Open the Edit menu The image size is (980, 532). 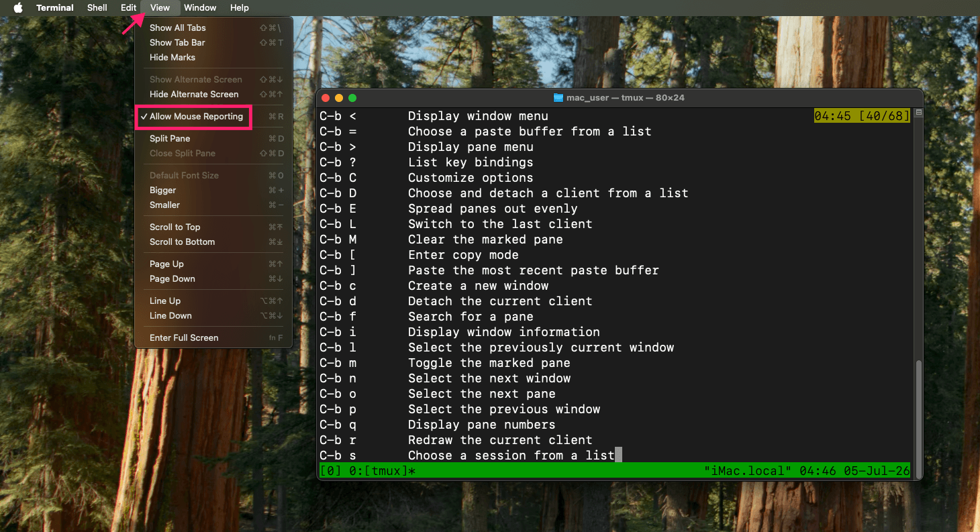coord(129,8)
